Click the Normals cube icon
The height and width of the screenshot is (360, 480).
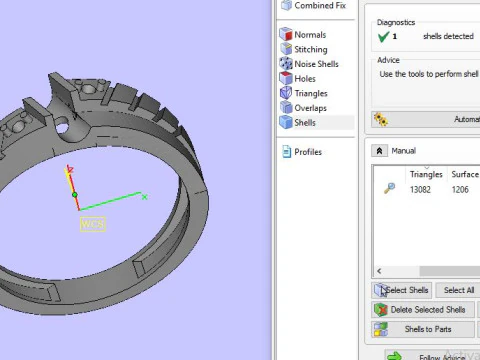coord(286,34)
